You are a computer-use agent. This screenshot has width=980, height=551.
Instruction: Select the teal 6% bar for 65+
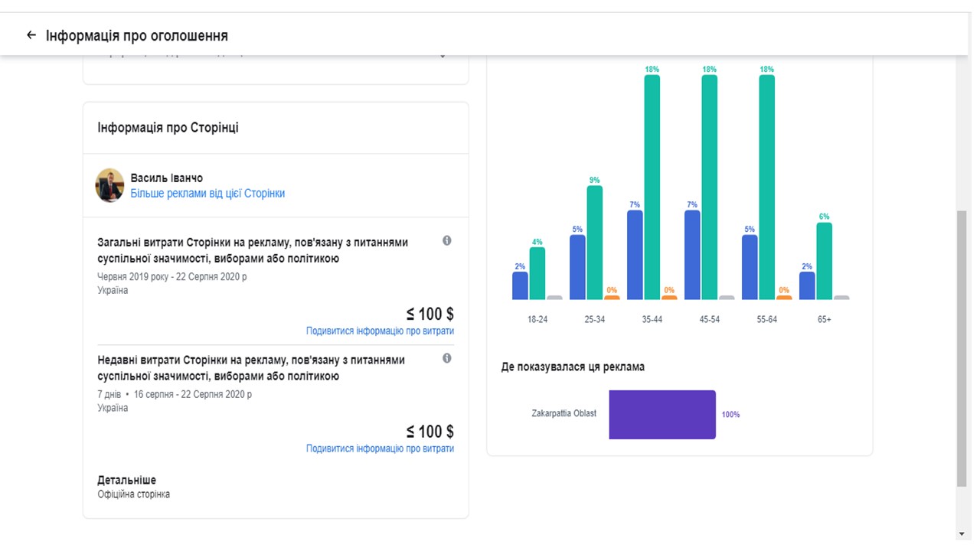[824, 261]
